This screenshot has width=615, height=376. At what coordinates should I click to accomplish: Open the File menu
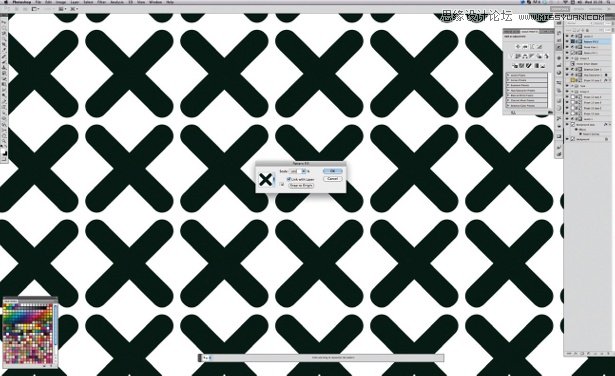(x=38, y=2)
